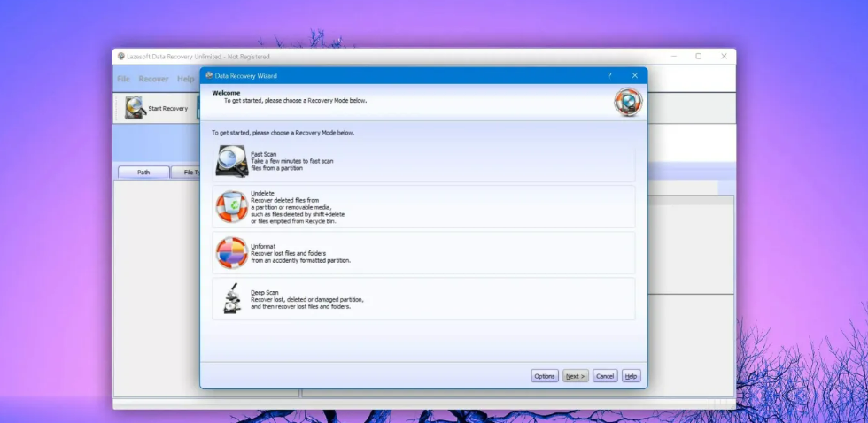Click the Lazesoft app icon in title bar
Screen dimensions: 868x423
(120, 56)
